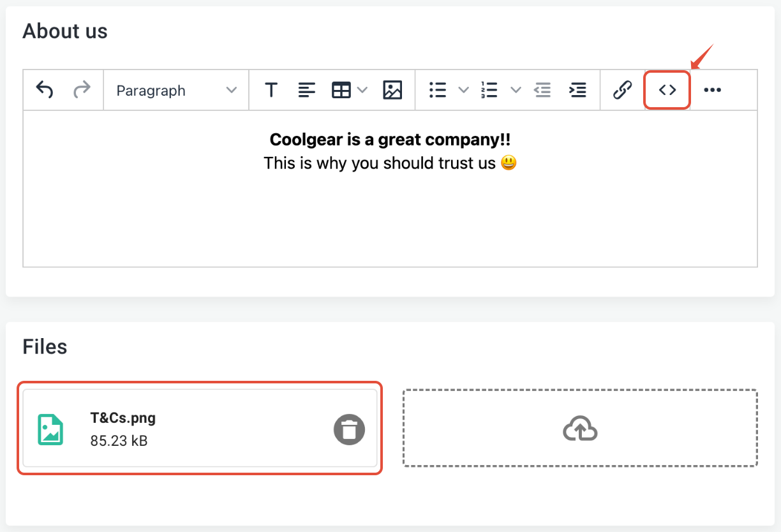The image size is (781, 532).
Task: Click the redo arrow icon
Action: click(82, 90)
